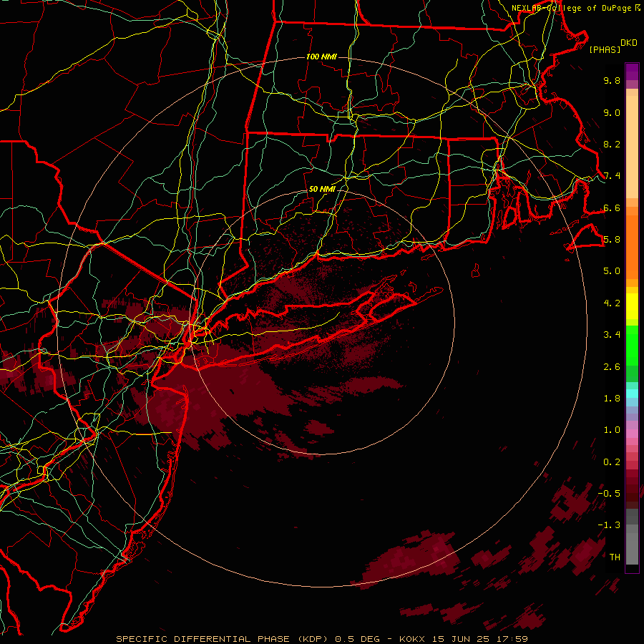This screenshot has height=644, width=644.
Task: Pick the pink segment on the color scale
Action: click(632, 434)
